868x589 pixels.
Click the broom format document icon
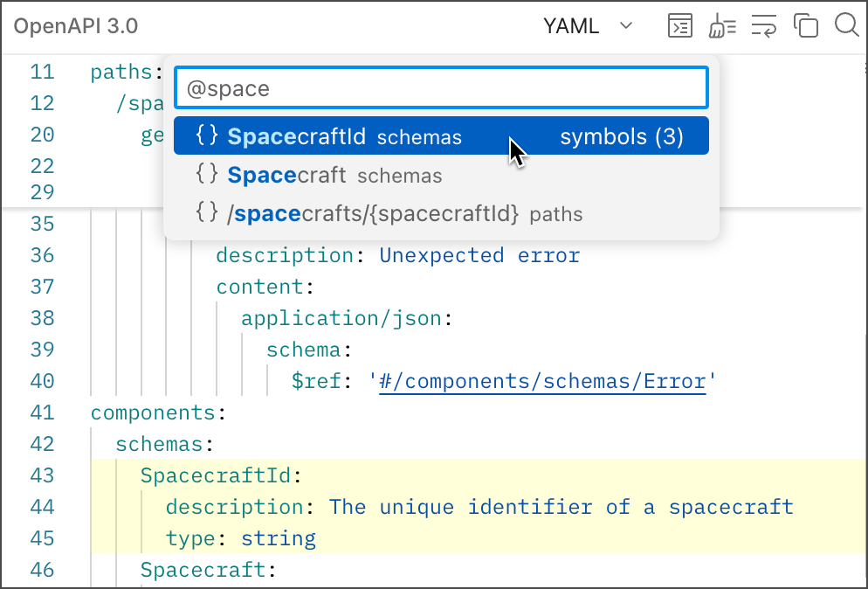pos(722,26)
